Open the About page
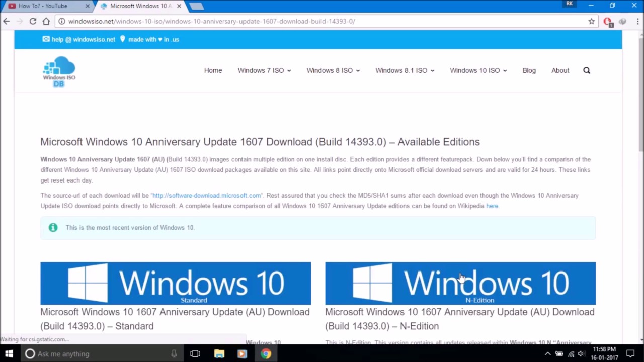The width and height of the screenshot is (644, 362). 560,70
